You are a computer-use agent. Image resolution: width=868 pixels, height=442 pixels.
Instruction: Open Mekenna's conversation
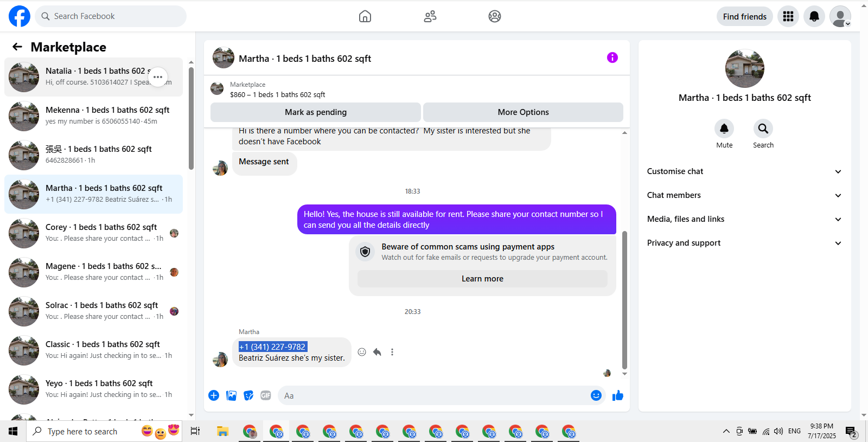pyautogui.click(x=93, y=116)
